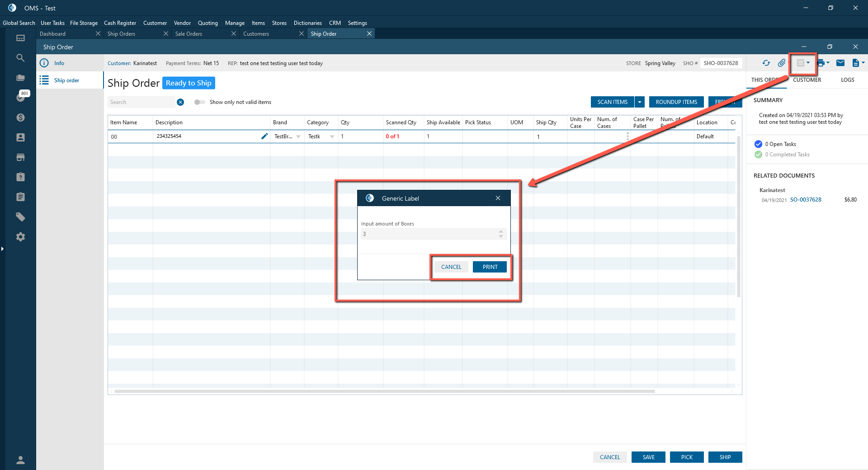This screenshot has width=868, height=470.
Task: Click the item Search input field
Action: point(141,102)
